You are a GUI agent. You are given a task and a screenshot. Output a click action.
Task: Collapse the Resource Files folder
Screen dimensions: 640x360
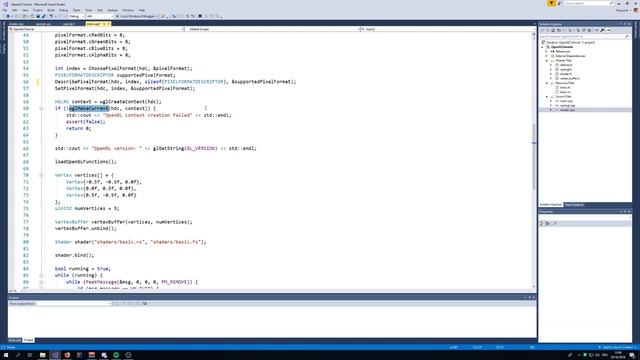[x=547, y=83]
